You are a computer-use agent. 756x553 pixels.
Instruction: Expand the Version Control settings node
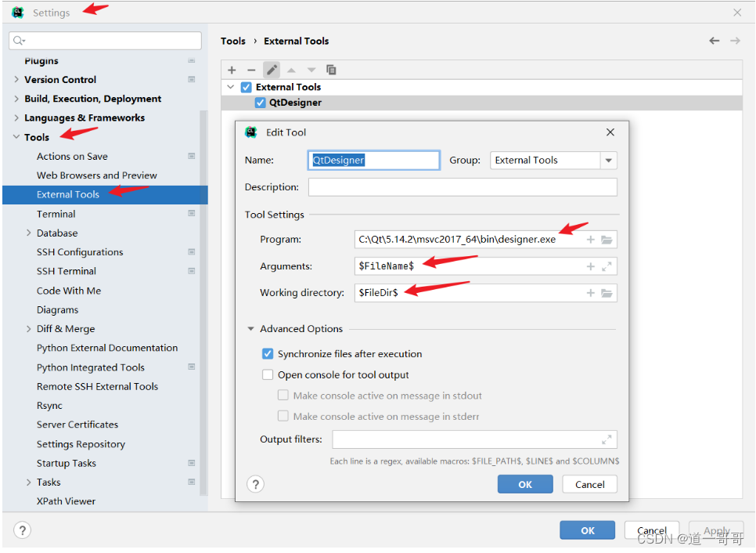(x=16, y=80)
